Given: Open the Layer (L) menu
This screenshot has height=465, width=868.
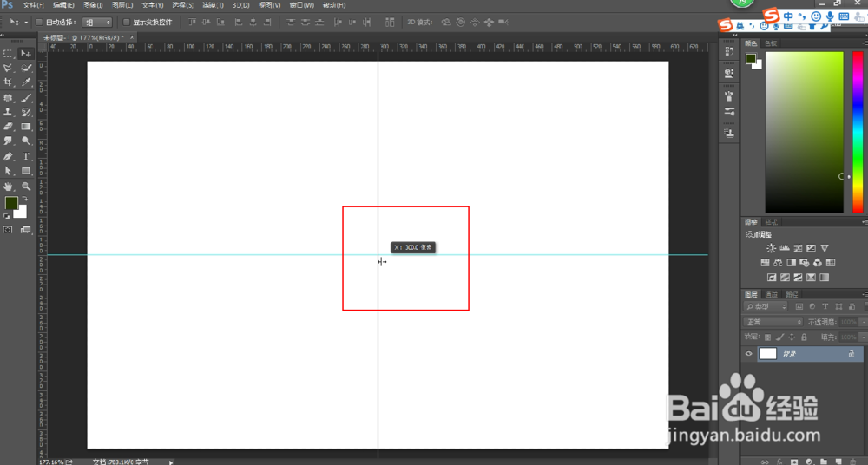Looking at the screenshot, I should point(122,5).
